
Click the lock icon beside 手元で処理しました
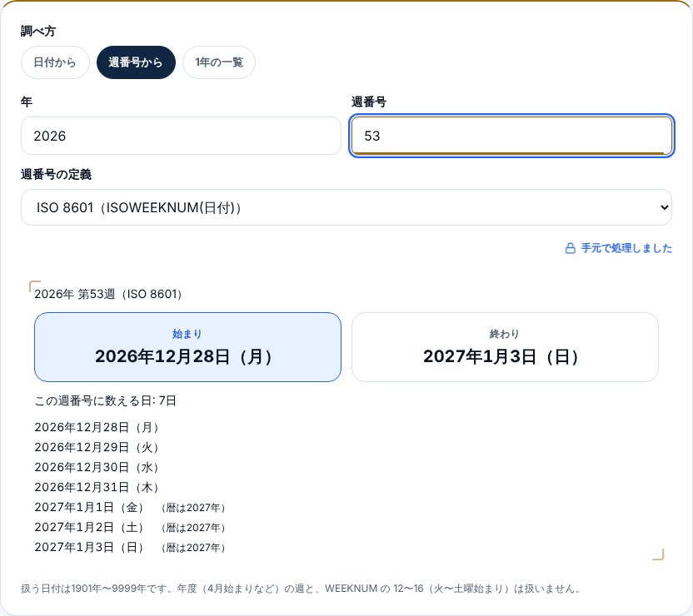570,248
